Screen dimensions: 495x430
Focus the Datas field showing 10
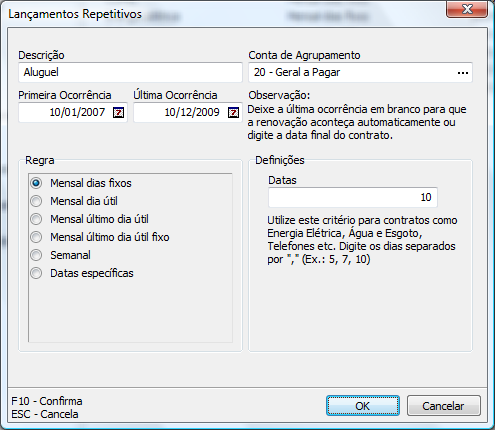click(353, 197)
